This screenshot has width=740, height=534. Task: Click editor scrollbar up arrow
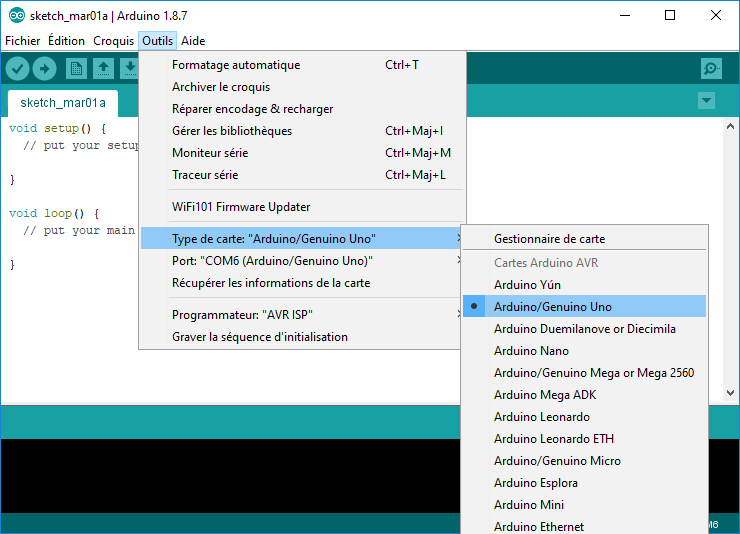pyautogui.click(x=731, y=126)
